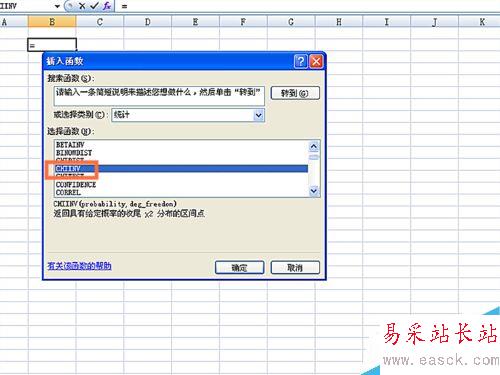This screenshot has height=375, width=500.
Task: Close the Insert Function dialog
Action: point(316,61)
